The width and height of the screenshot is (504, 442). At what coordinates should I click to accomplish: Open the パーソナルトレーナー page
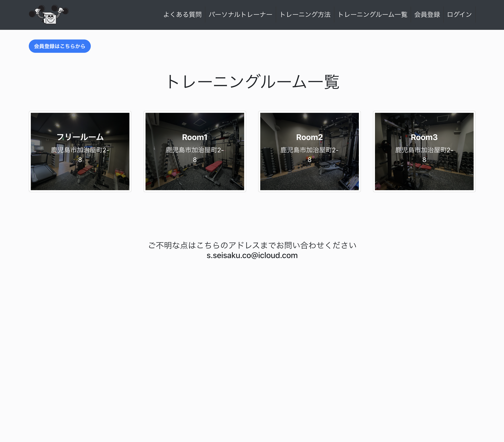pyautogui.click(x=240, y=15)
